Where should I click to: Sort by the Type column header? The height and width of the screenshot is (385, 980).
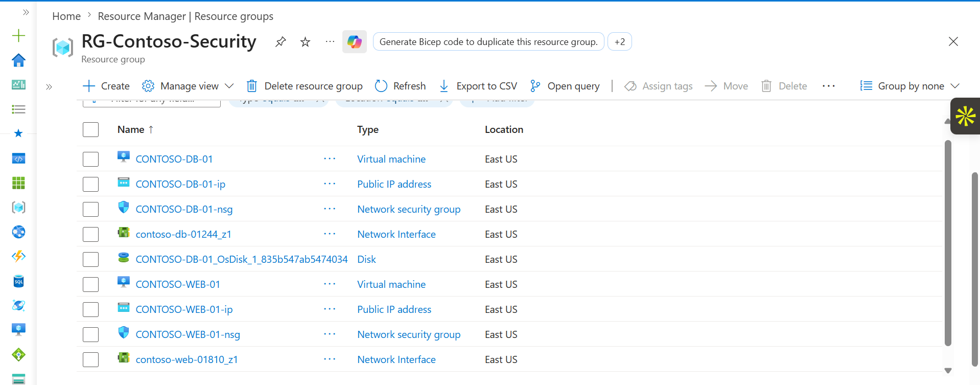click(x=368, y=129)
